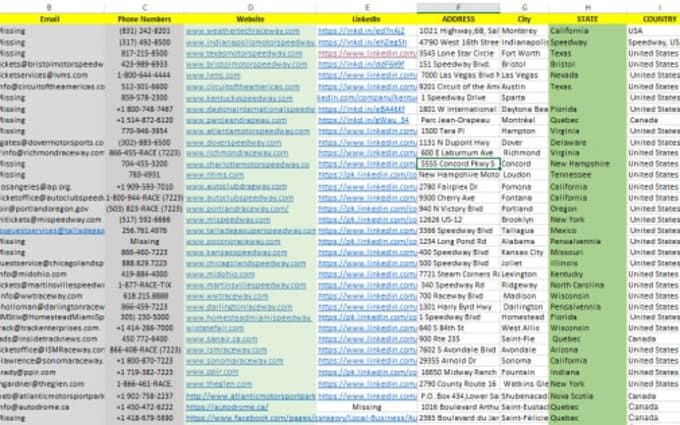Select the 'Las Vegas' city cell

pyautogui.click(x=524, y=75)
